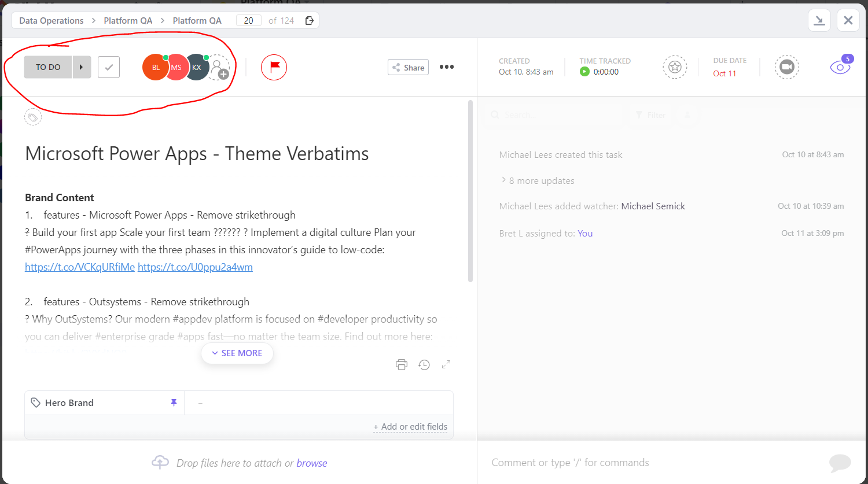Viewport: 868px width, 484px height.
Task: Click the Share button
Action: pos(408,67)
